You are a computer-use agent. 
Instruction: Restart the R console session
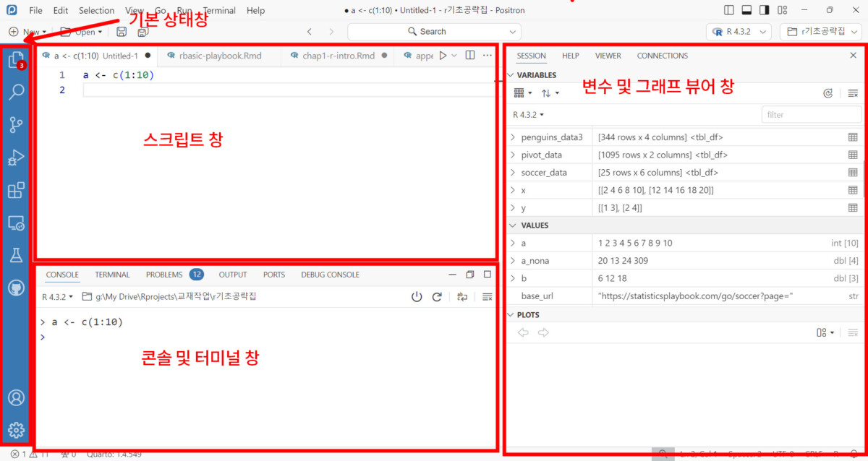point(437,297)
